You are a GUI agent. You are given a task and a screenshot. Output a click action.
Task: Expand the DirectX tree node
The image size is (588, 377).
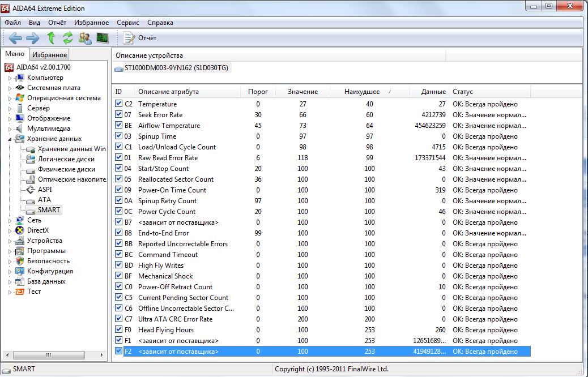pos(10,231)
